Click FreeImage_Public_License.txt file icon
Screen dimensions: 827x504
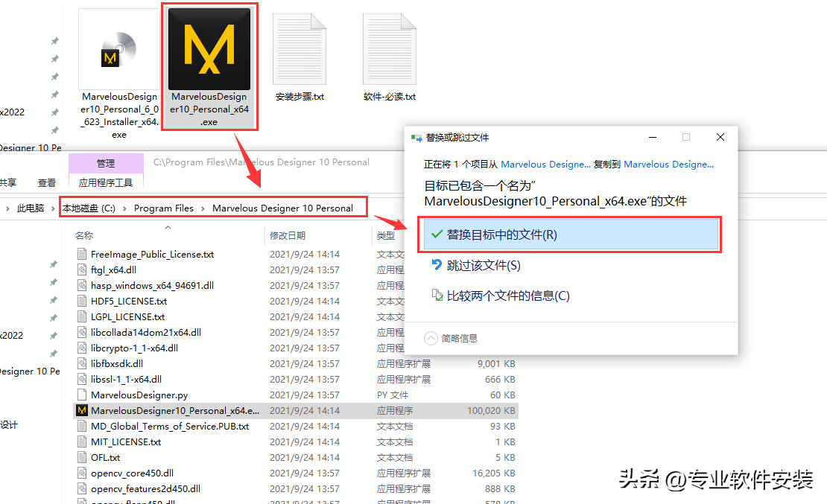pos(82,254)
